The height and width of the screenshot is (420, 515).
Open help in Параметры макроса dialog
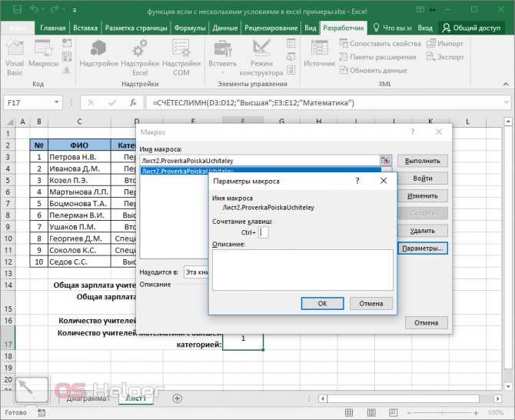tap(357, 181)
